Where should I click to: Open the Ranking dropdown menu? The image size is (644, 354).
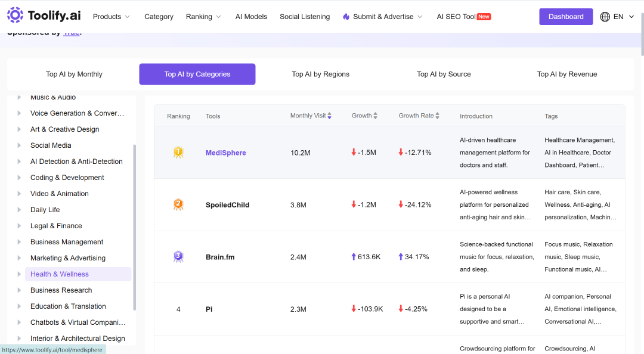point(203,17)
